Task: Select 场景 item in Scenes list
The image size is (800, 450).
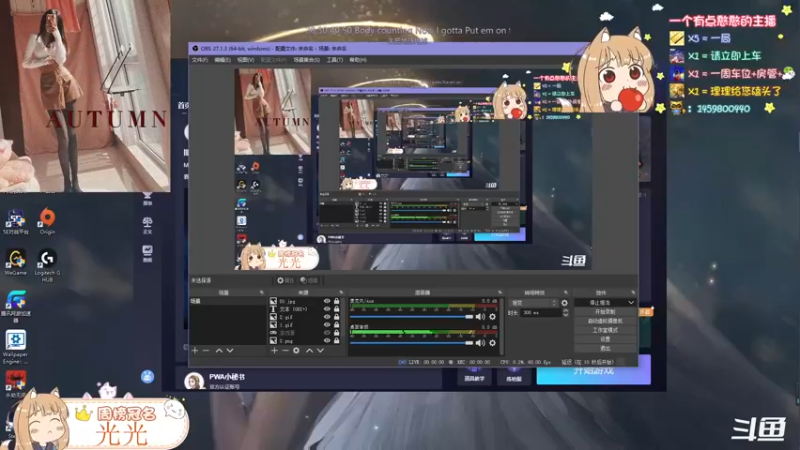Action: tap(228, 301)
